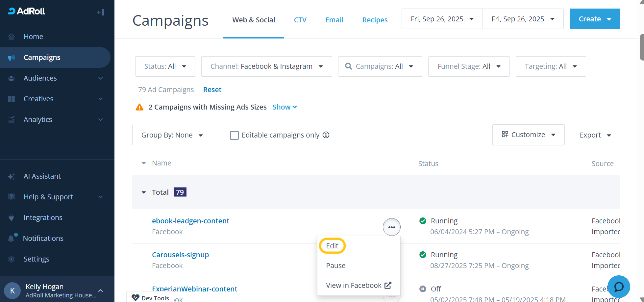644x302 pixels.
Task: Click the AdRoll logo
Action: 27,11
